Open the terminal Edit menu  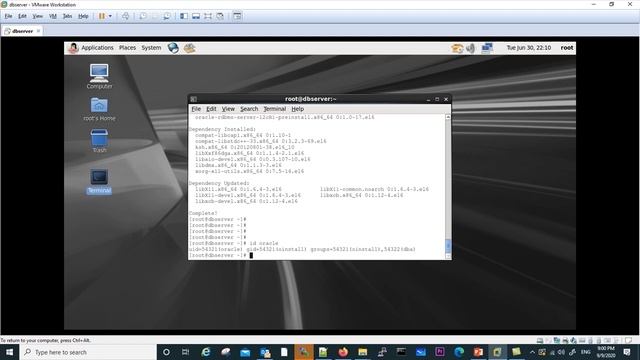[x=211, y=109]
